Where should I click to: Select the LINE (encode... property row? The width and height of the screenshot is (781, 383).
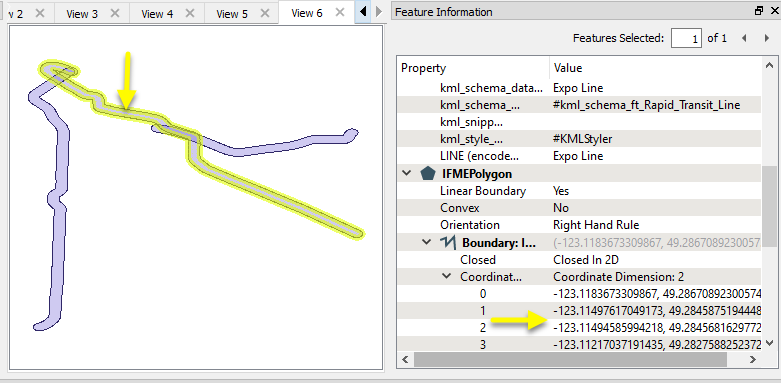(579, 156)
